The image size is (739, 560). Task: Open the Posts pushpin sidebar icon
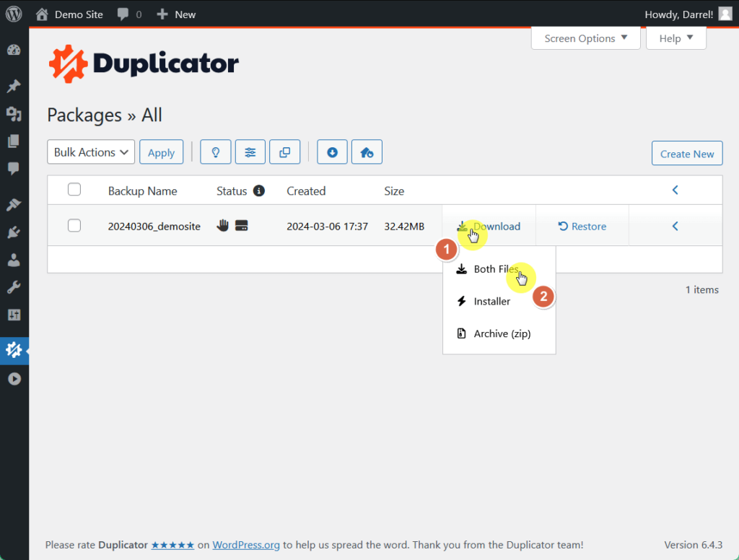click(x=14, y=86)
